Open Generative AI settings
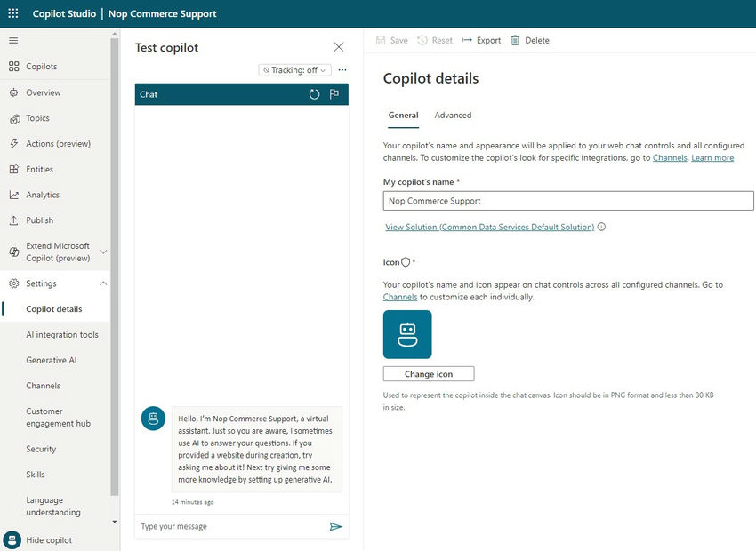The height and width of the screenshot is (551, 756). (52, 360)
